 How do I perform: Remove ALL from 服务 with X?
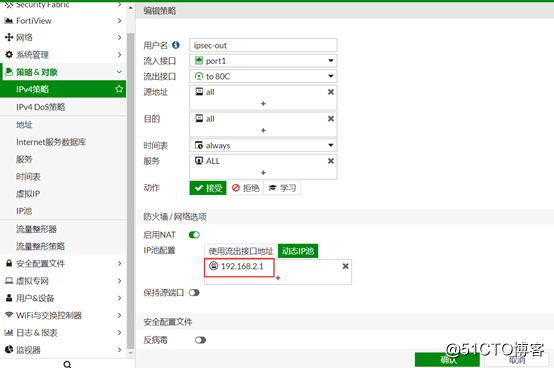(x=331, y=161)
